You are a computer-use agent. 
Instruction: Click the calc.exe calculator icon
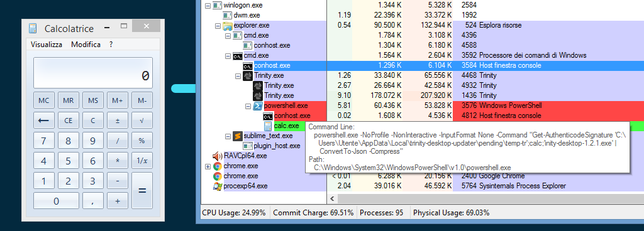click(268, 126)
